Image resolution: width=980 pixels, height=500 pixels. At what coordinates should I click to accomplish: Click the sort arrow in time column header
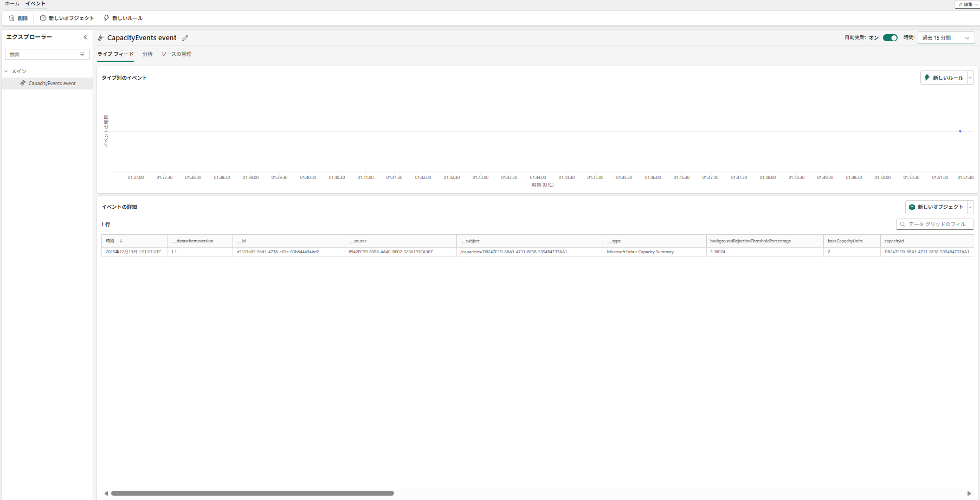[x=121, y=241]
